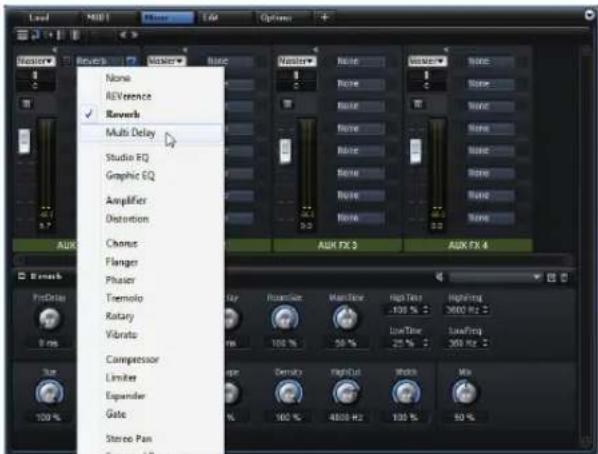Click the AUX FX 4 volume fader
This screenshot has width=598, height=454.
tap(416, 151)
